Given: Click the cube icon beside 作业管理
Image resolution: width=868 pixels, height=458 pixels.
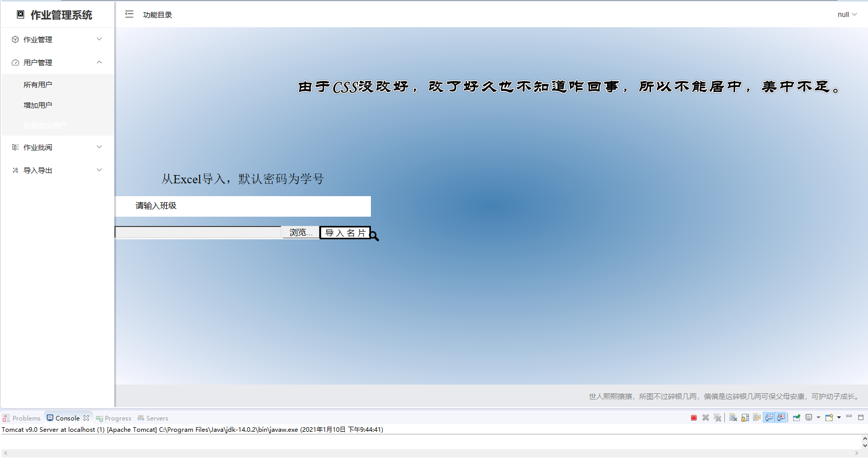Looking at the screenshot, I should point(15,40).
